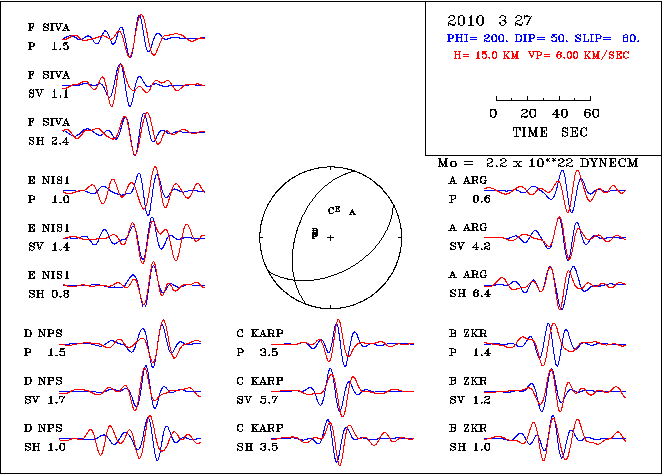Click the "SV 5.7" label under C KARP
The image size is (663, 474).
click(257, 400)
